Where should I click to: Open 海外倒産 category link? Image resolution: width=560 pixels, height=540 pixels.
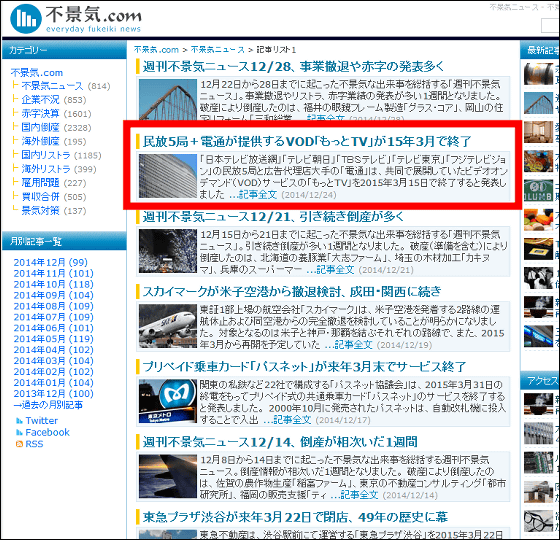40,141
